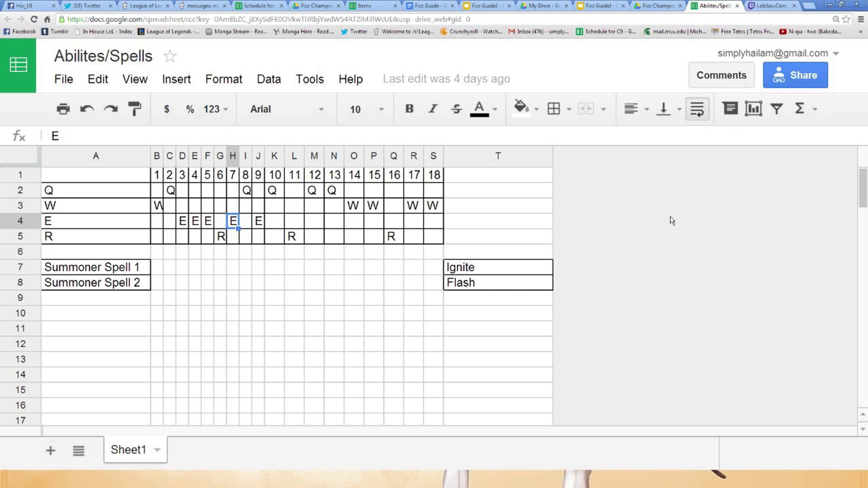Click the redo arrow icon

click(111, 109)
